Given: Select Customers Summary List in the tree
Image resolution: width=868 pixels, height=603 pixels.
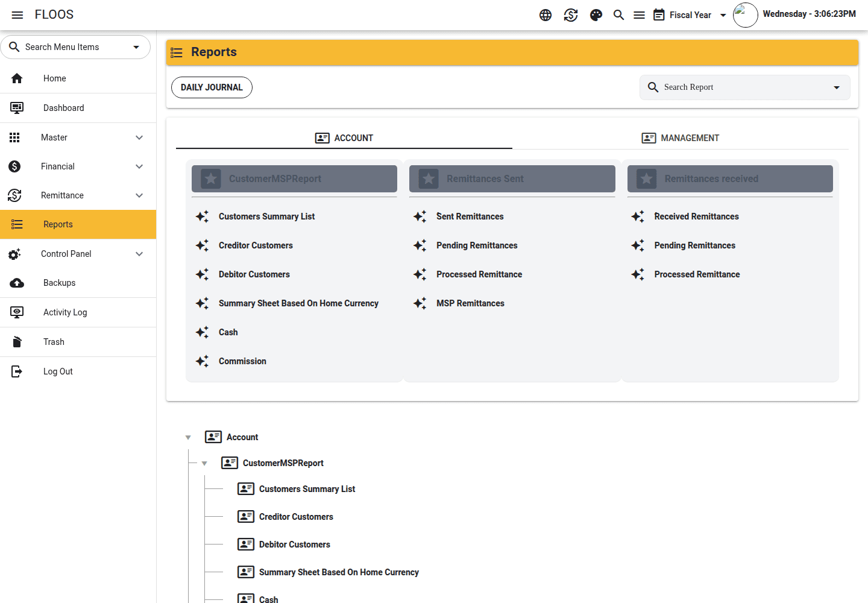Looking at the screenshot, I should (x=307, y=489).
